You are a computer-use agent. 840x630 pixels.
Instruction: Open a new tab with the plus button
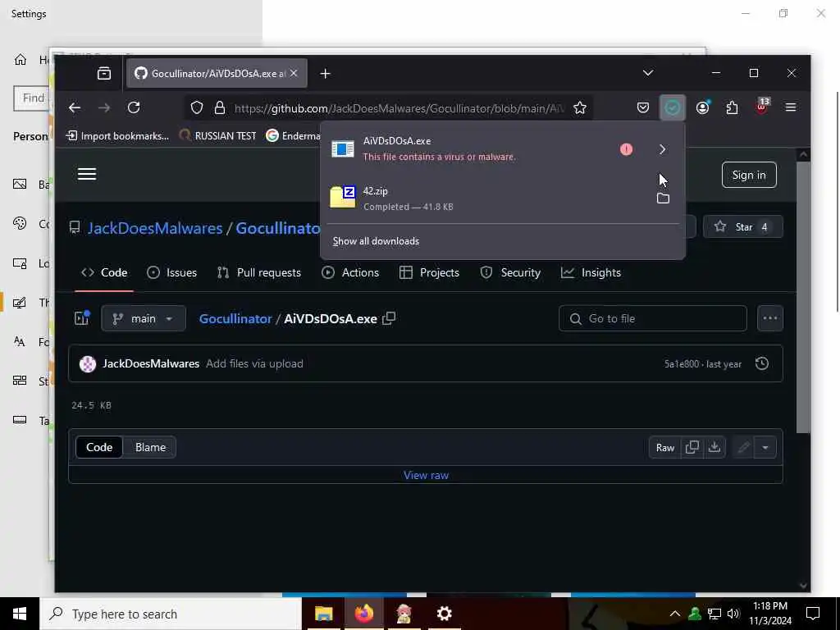pos(325,73)
